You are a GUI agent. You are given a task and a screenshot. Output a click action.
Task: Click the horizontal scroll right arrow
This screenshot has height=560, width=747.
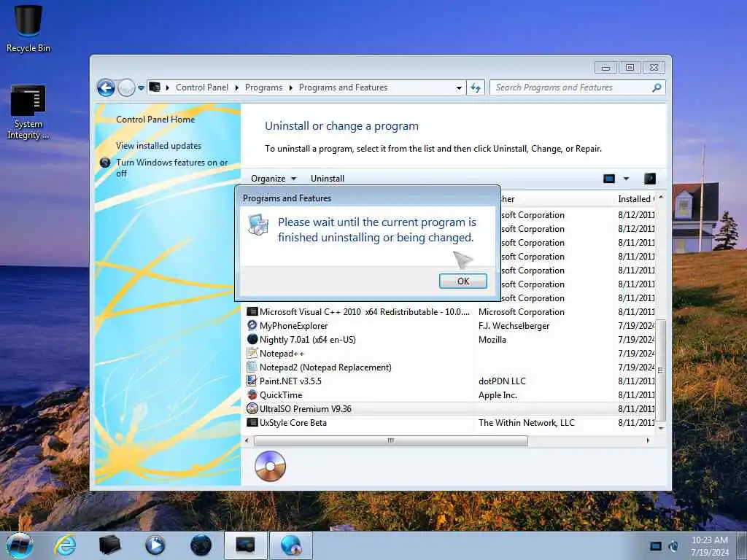(648, 441)
